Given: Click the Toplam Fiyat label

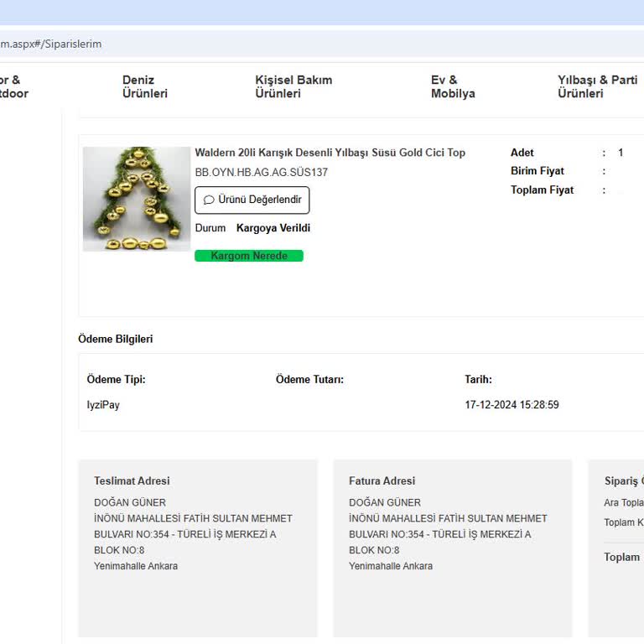Looking at the screenshot, I should click(542, 190).
